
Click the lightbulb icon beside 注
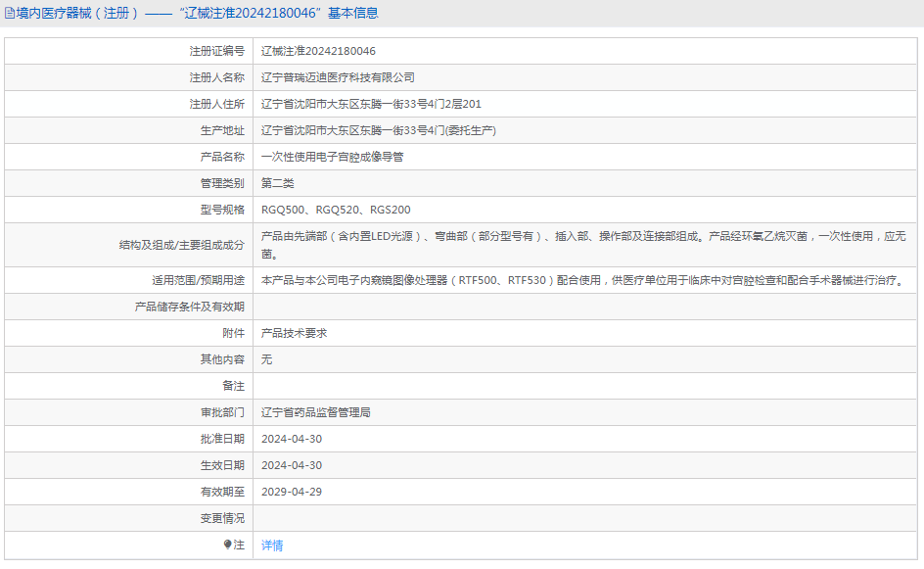point(227,545)
